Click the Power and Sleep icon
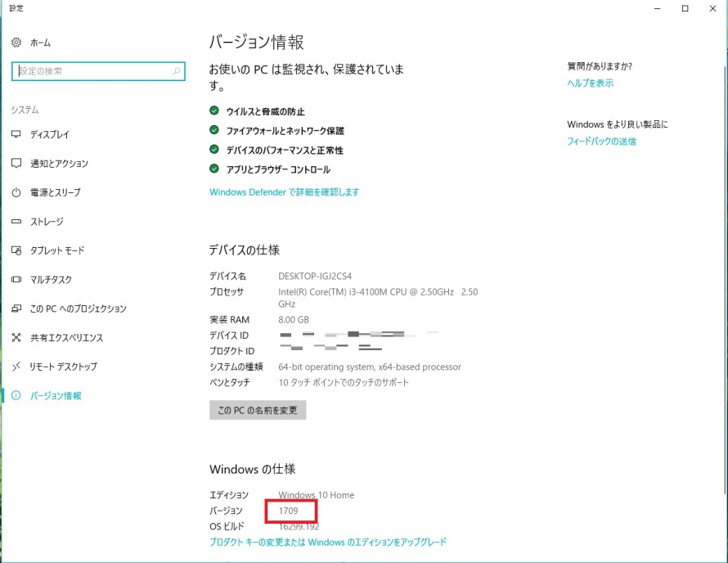728x563 pixels. pos(16,192)
